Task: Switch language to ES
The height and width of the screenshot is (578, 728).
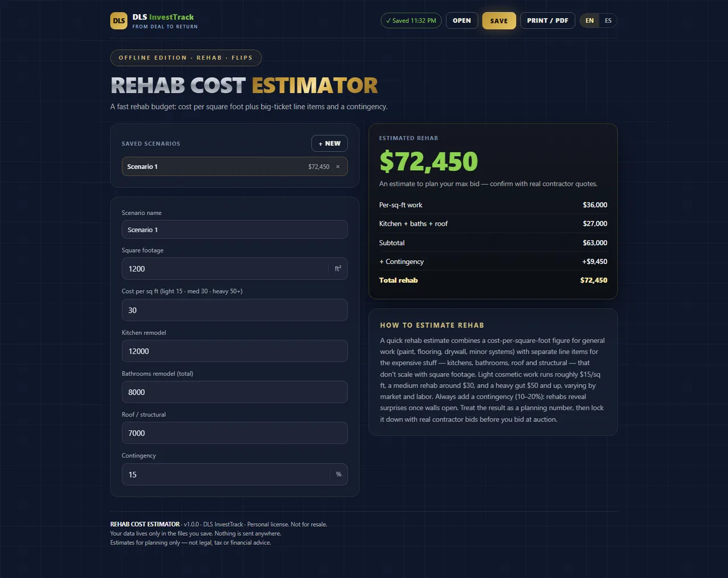Action: tap(608, 20)
